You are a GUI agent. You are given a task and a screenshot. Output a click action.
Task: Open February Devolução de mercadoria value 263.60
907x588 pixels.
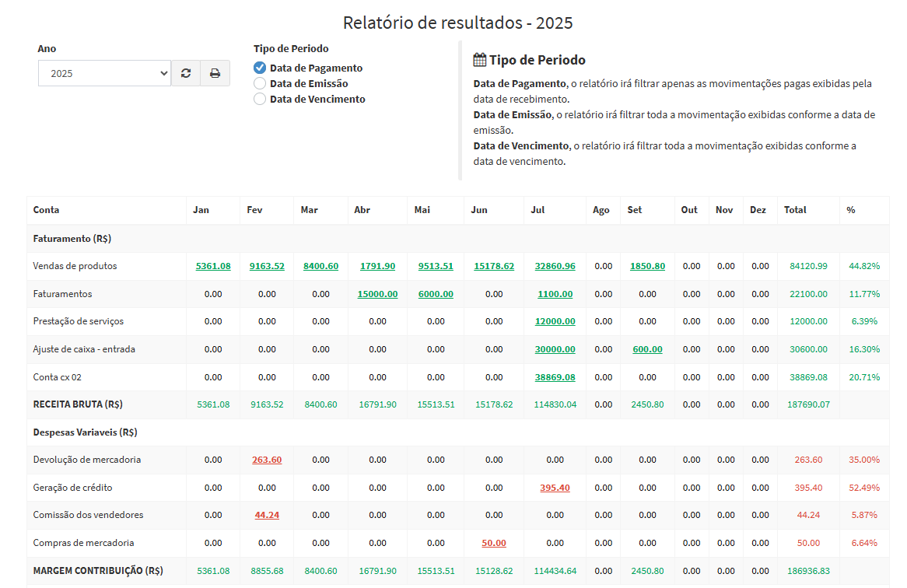[x=267, y=460]
